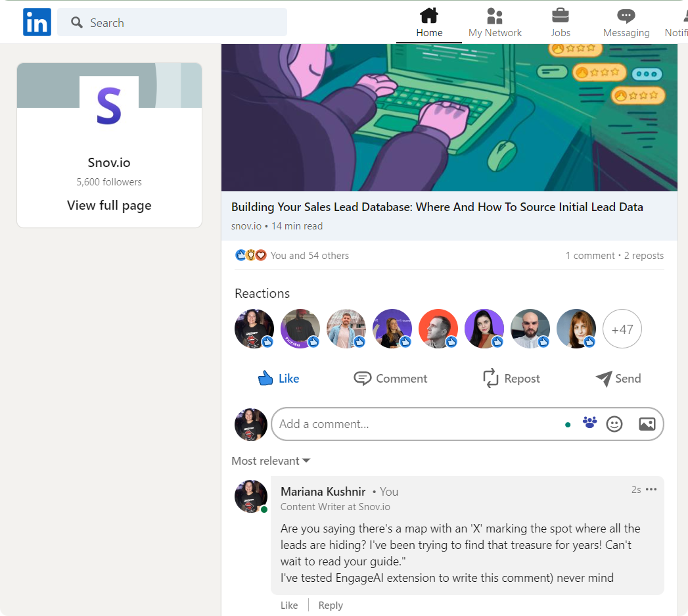
Task: View the 2 reposts link
Action: pos(644,256)
